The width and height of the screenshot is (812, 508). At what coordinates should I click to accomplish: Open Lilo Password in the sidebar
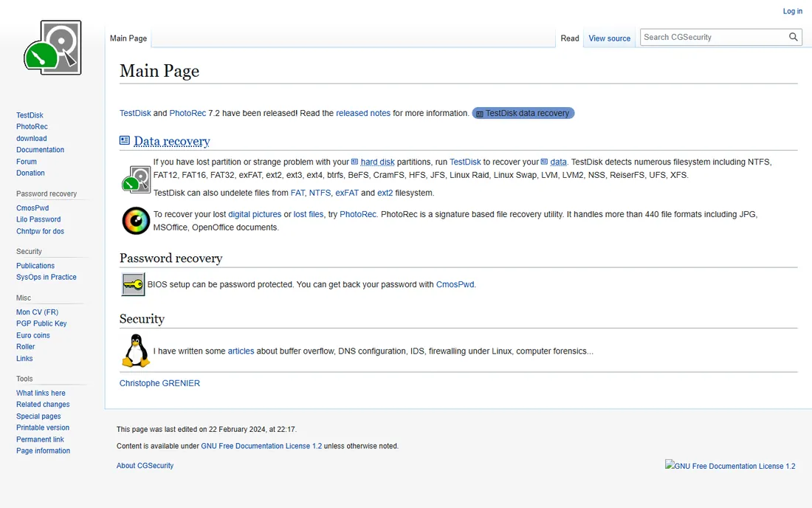[38, 219]
